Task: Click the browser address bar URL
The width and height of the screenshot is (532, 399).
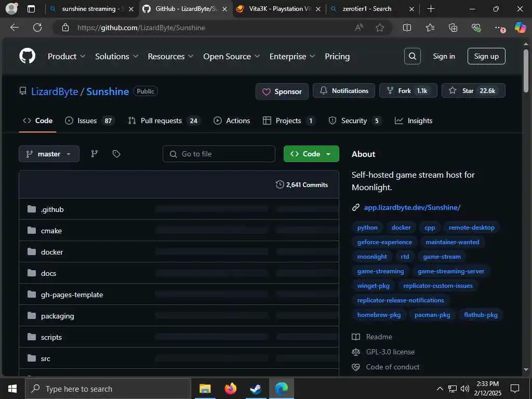Action: point(141,28)
